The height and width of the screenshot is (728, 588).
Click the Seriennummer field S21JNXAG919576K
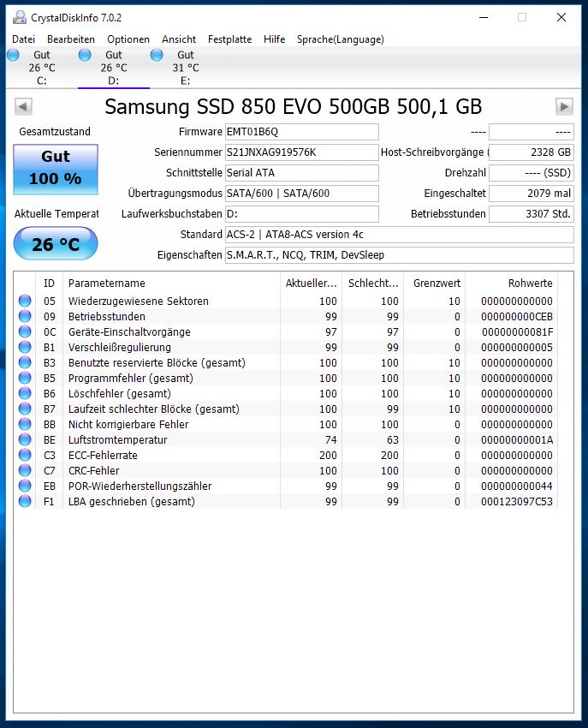(302, 152)
